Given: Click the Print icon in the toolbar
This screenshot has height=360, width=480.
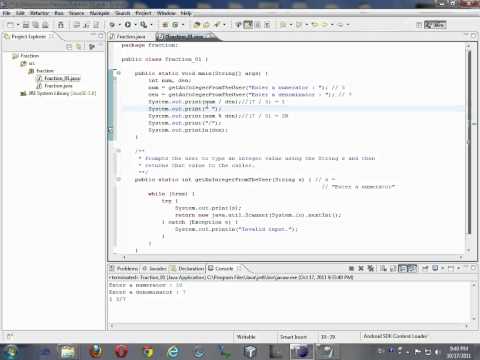Looking at the screenshot, I should tap(45, 25).
